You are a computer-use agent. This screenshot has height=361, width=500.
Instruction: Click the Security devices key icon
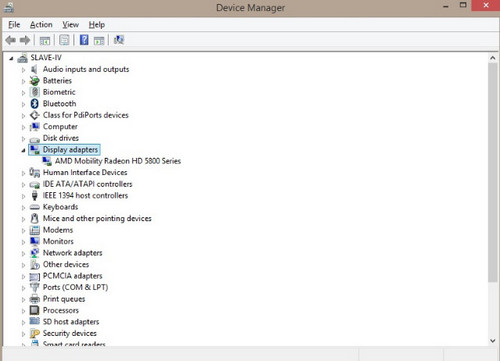click(x=34, y=333)
